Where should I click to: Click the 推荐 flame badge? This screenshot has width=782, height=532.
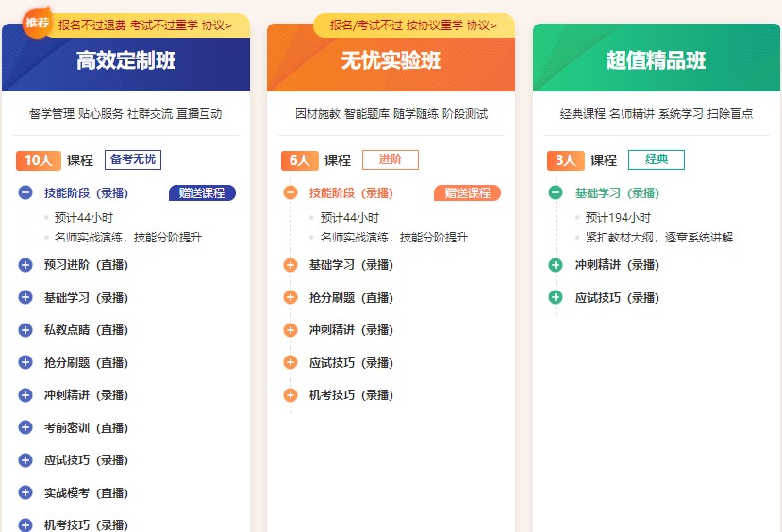point(37,23)
